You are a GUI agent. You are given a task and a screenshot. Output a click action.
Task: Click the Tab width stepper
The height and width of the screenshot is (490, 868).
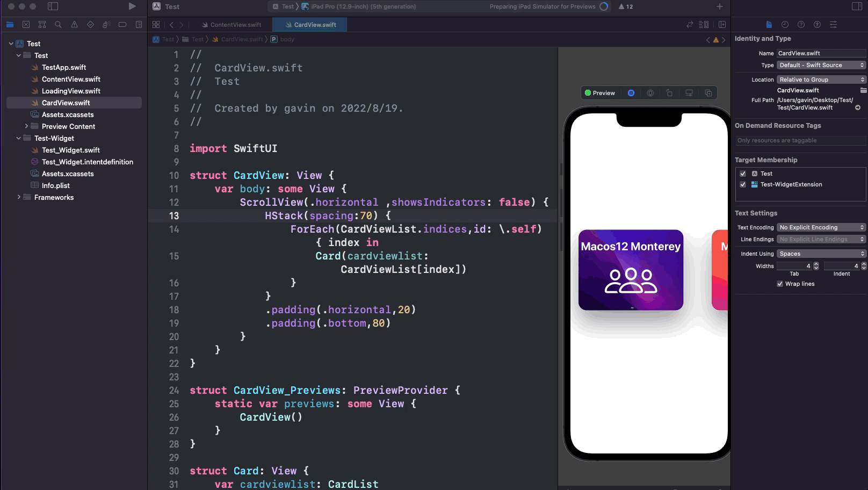pos(816,266)
